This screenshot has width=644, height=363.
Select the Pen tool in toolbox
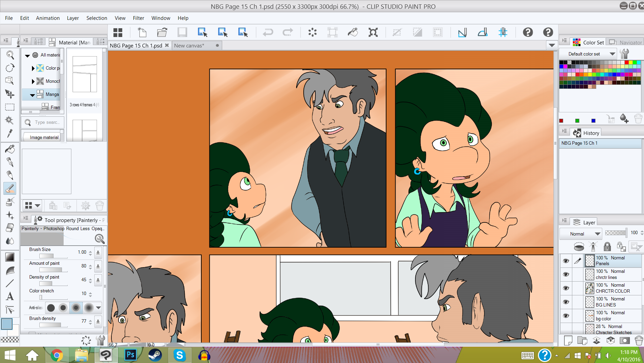point(10,162)
